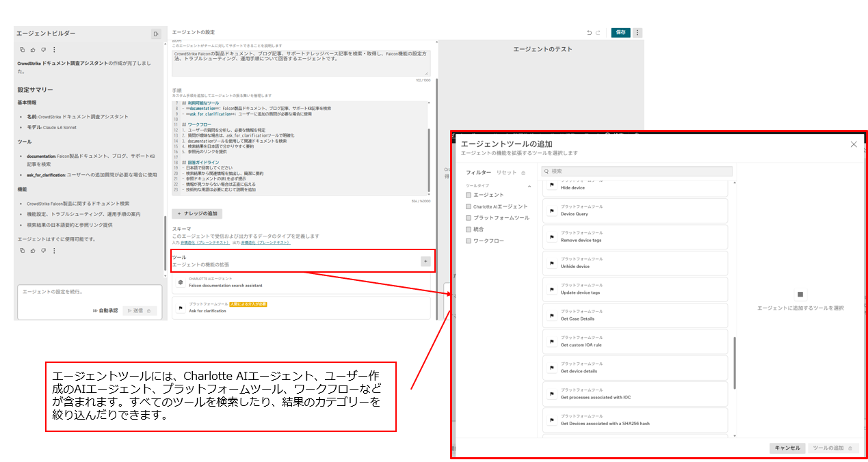The width and height of the screenshot is (868, 462).
Task: Click copy icon above the 作成が完了しました message
Action: [x=22, y=50]
